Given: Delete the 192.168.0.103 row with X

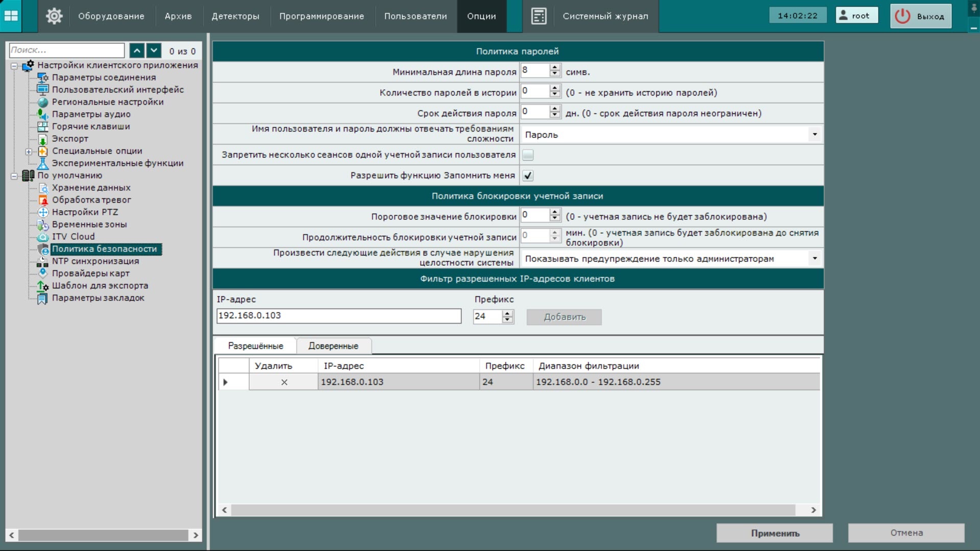Looking at the screenshot, I should (x=284, y=382).
